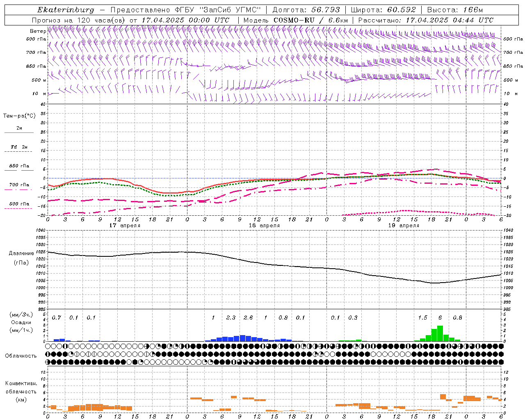Click the 'Ветер' wind panel label

38,31
